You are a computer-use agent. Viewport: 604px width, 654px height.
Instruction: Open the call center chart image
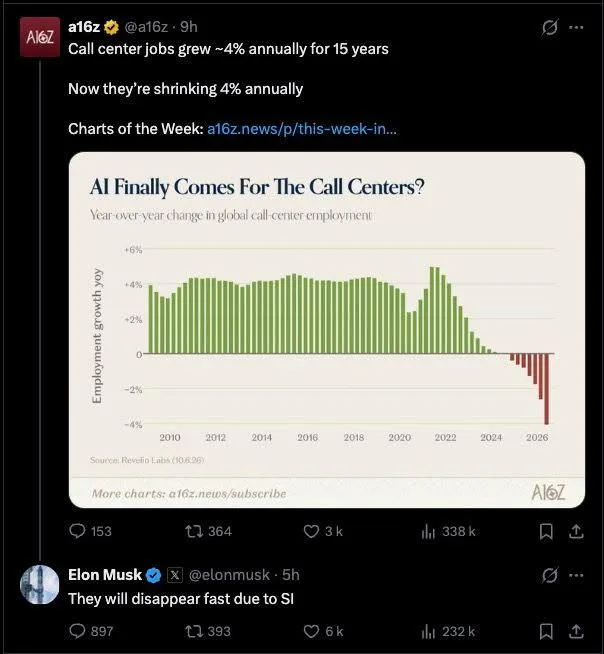(x=327, y=330)
